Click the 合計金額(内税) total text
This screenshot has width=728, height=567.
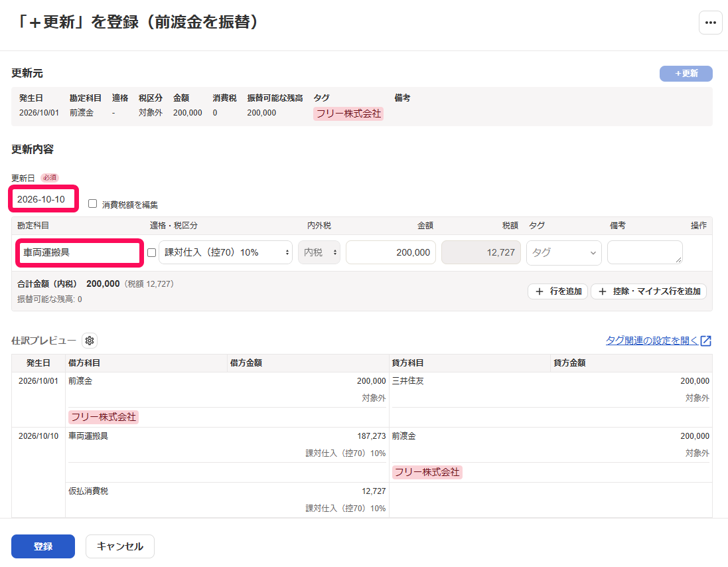pos(47,283)
